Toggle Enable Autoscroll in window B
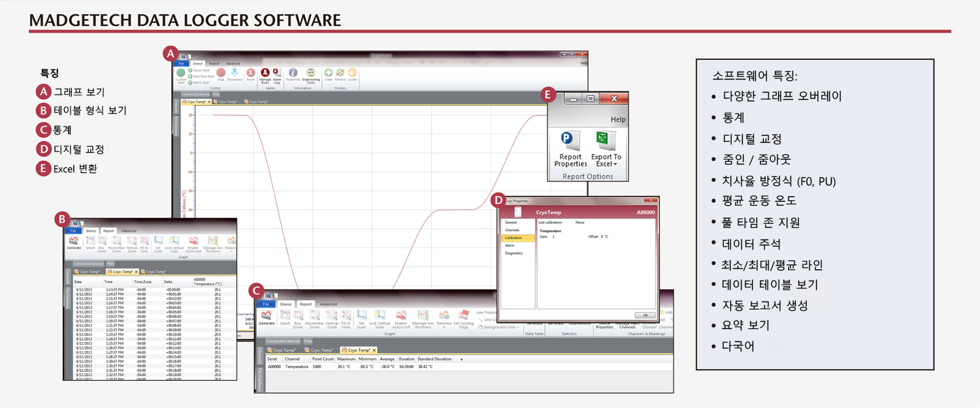The image size is (980, 408). click(193, 245)
